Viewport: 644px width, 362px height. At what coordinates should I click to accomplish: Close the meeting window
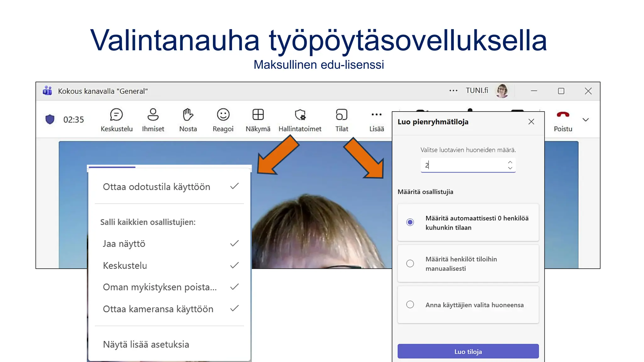[588, 91]
